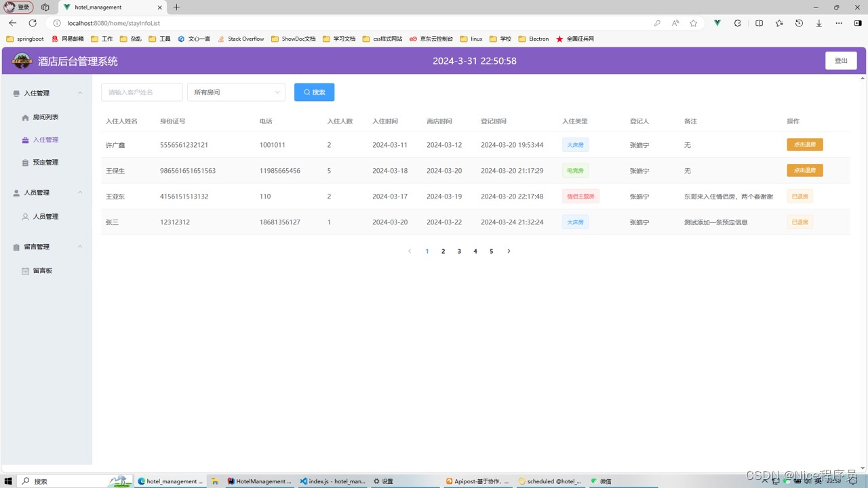Open a new browser tab with plus
This screenshot has height=488, width=868.
(176, 7)
